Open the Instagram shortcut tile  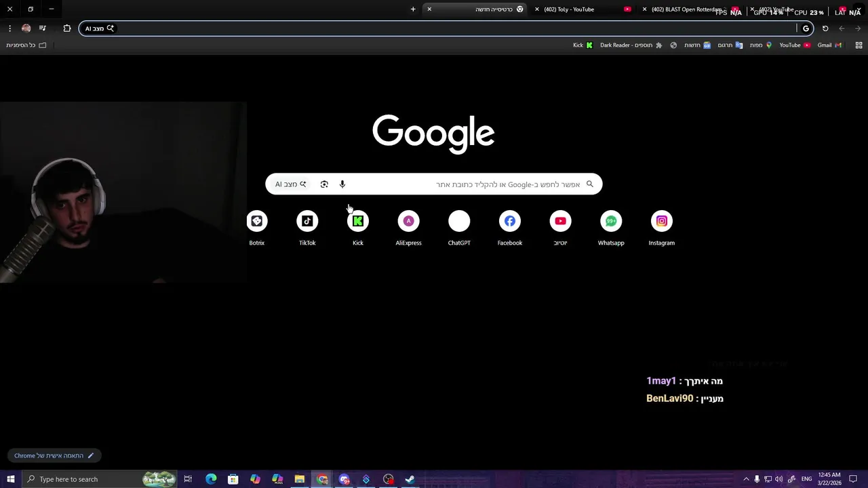coord(662,228)
